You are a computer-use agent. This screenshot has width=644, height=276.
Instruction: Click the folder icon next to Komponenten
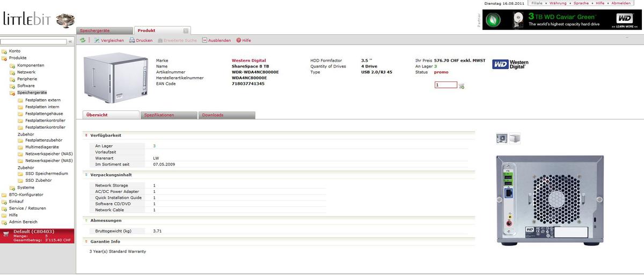12,65
